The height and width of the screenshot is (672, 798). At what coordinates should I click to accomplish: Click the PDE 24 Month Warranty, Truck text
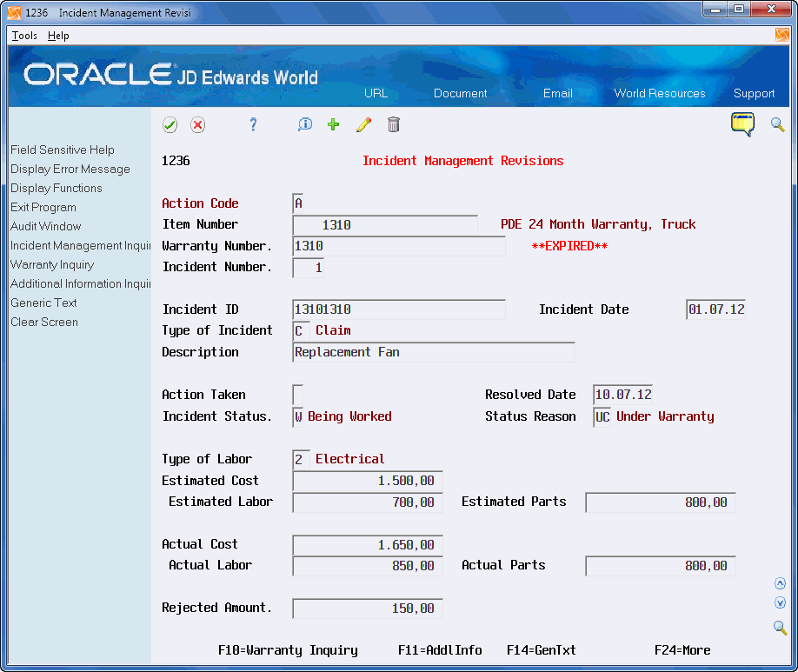pos(598,224)
